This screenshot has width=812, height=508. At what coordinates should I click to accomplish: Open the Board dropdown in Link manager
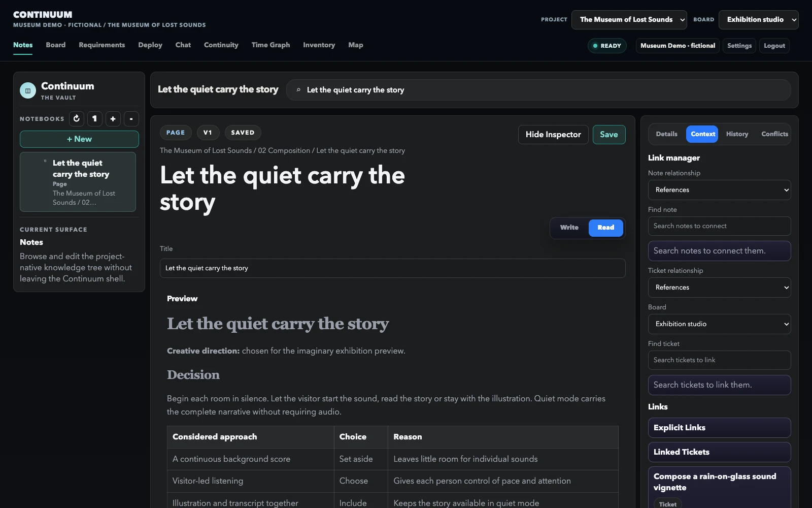click(719, 324)
